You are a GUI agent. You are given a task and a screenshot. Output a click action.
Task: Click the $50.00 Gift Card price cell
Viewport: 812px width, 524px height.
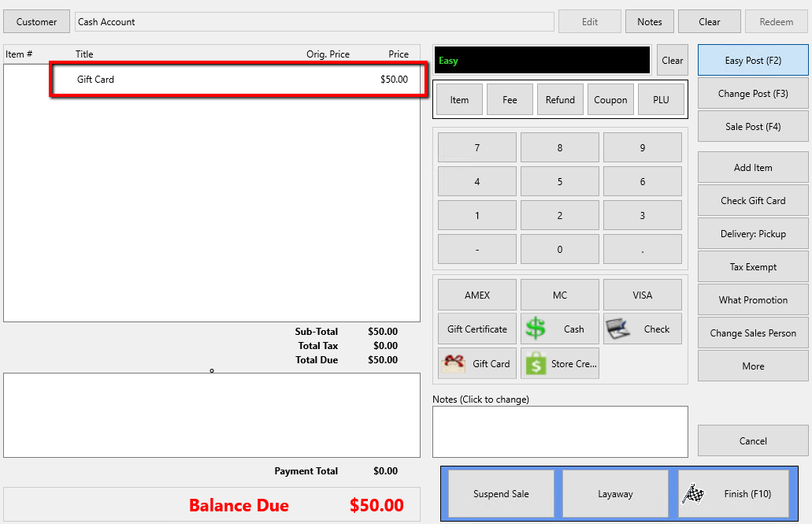tap(394, 80)
